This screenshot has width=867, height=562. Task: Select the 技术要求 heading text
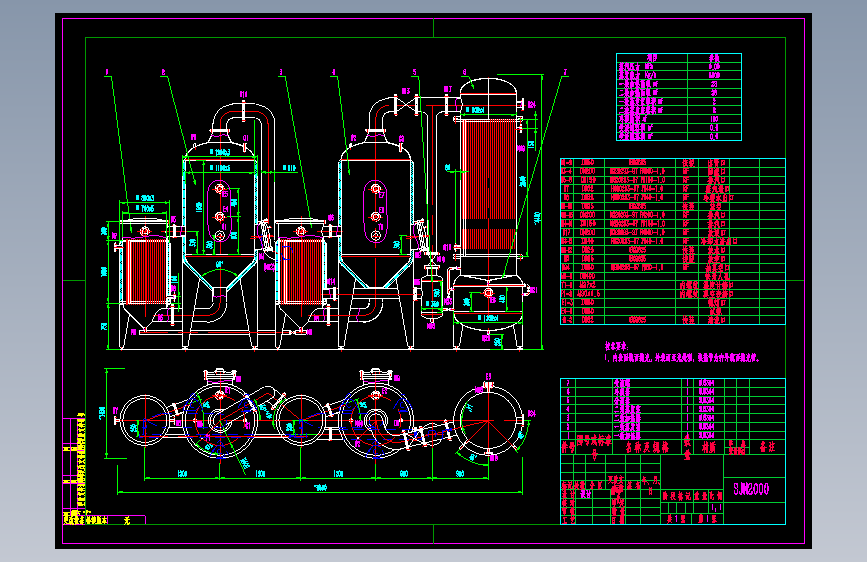(x=617, y=346)
